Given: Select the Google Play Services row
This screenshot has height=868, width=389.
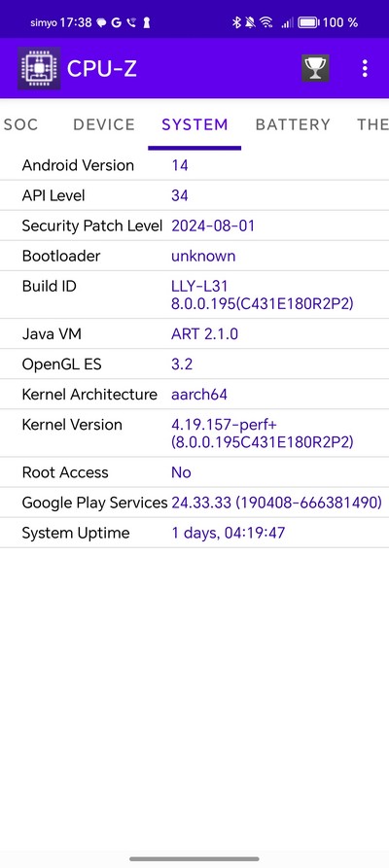Looking at the screenshot, I should [194, 503].
